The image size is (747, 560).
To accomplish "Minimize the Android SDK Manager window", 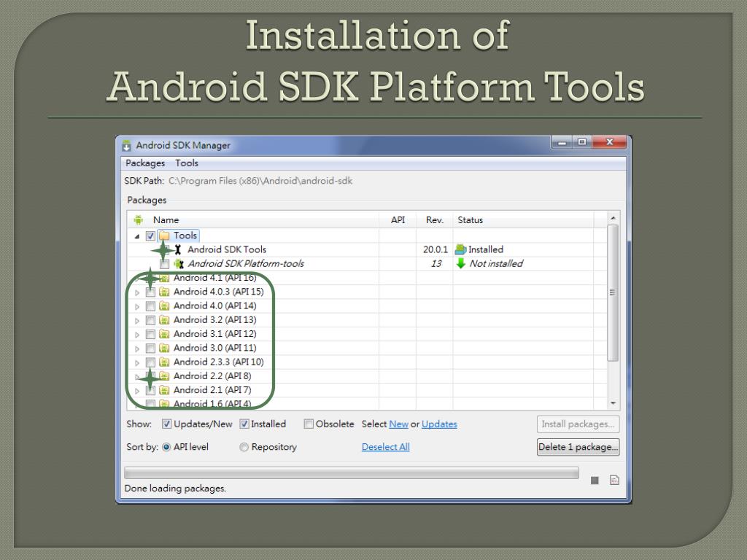I will pyautogui.click(x=562, y=142).
